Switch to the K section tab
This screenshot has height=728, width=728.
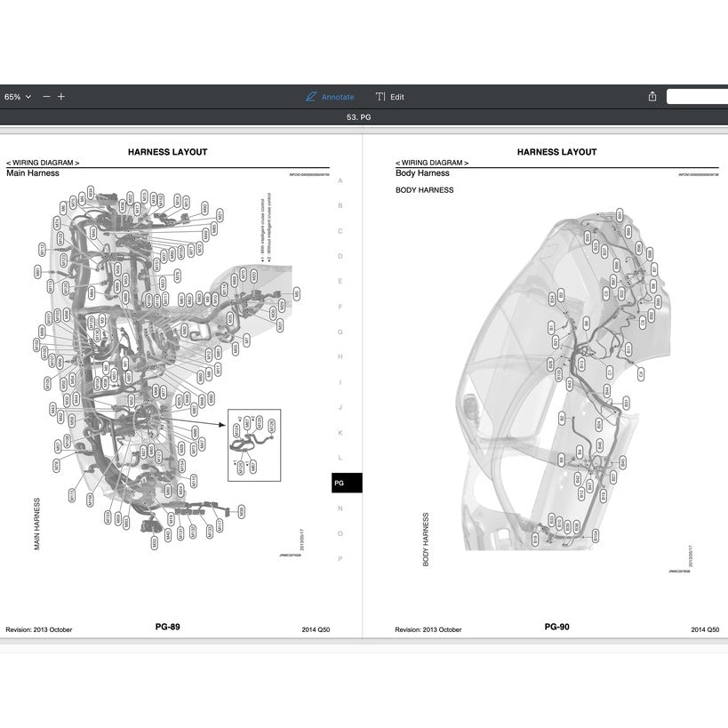point(340,433)
